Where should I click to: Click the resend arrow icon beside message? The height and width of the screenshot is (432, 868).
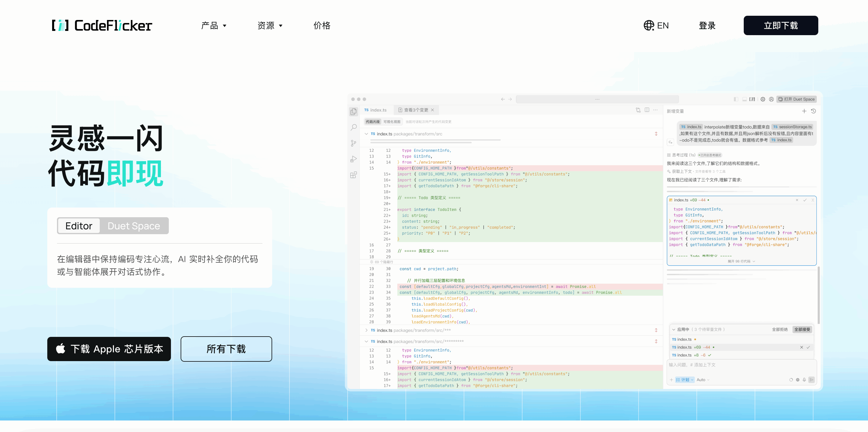pyautogui.click(x=670, y=142)
